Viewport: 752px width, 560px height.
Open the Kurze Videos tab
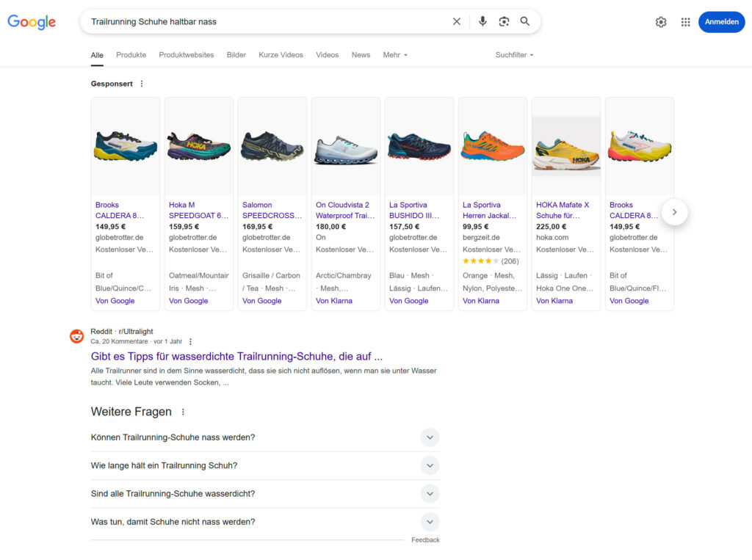click(x=281, y=55)
